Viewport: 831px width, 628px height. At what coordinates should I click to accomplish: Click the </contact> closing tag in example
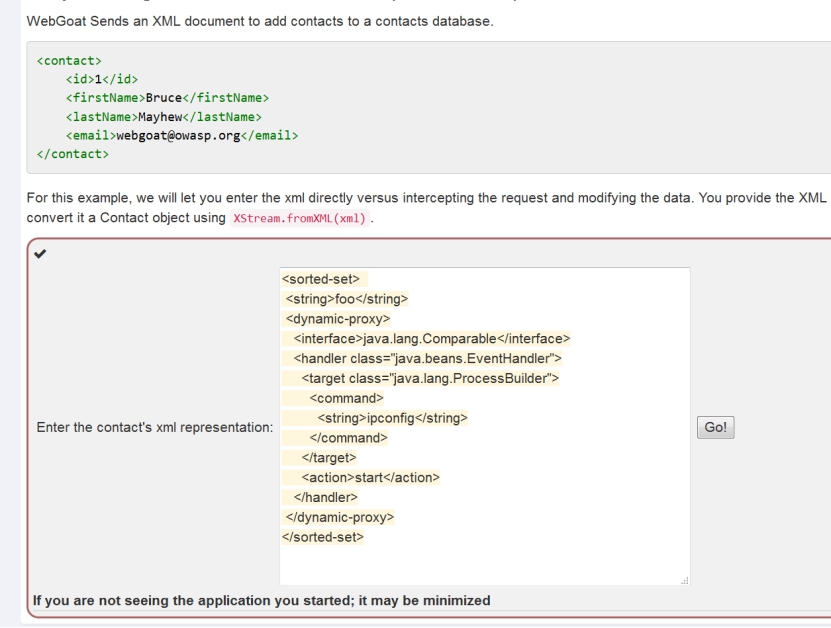click(x=73, y=154)
